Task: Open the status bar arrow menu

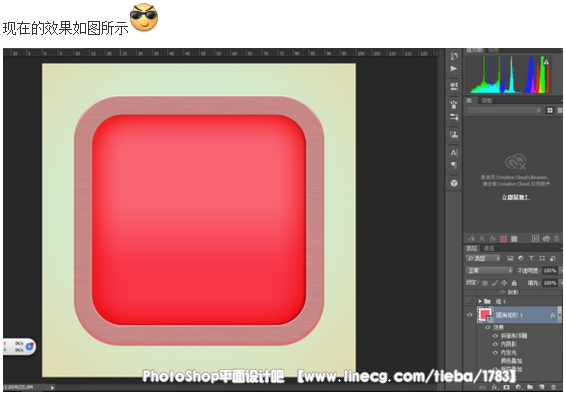Action: tap(52, 388)
